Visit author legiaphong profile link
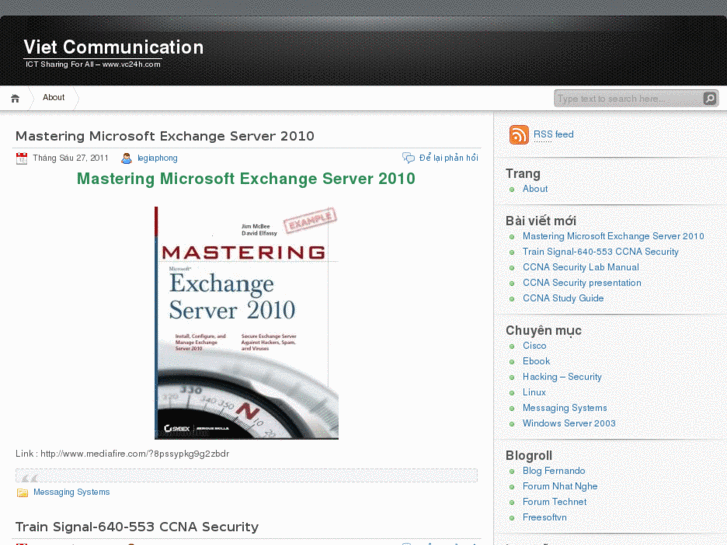Viewport: 727px width, 545px height. (157, 158)
